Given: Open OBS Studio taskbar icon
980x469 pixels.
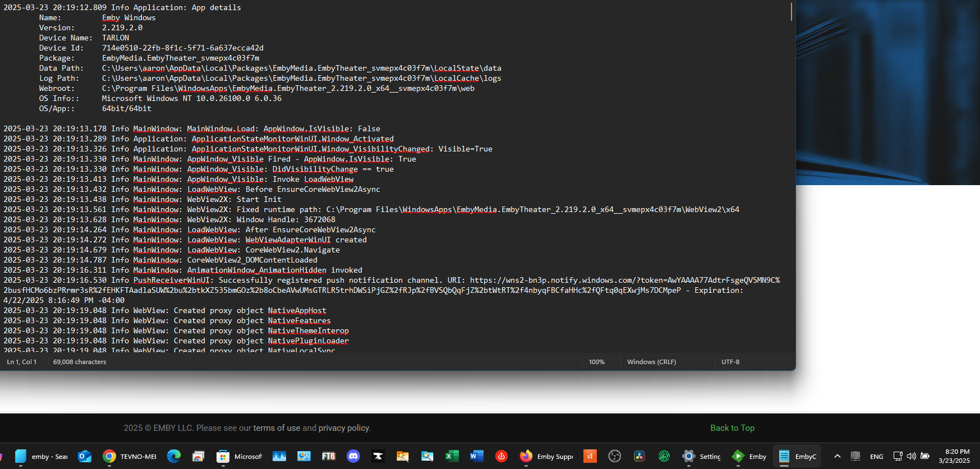Looking at the screenshot, I should pos(615,457).
